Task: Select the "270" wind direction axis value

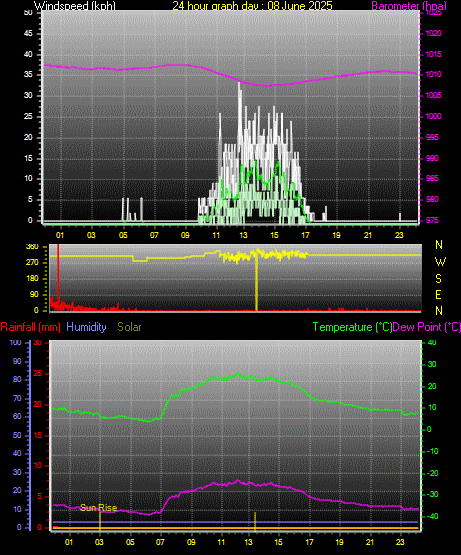Action: (x=32, y=263)
